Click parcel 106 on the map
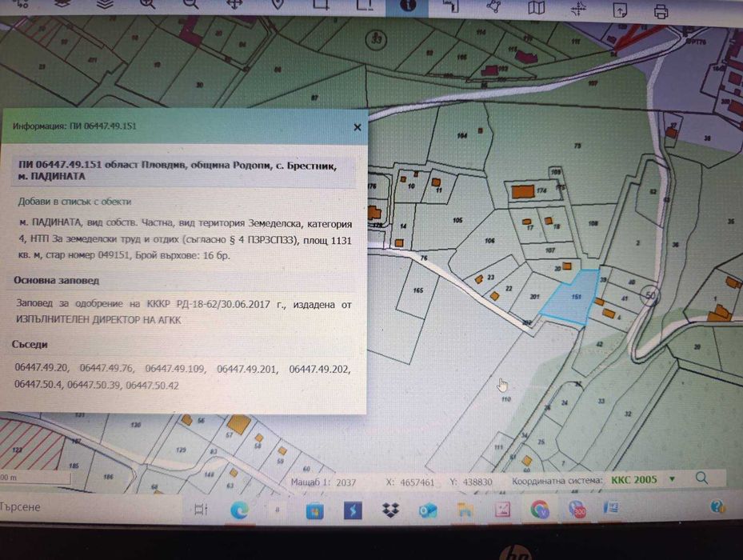This screenshot has width=743, height=560. (489, 241)
